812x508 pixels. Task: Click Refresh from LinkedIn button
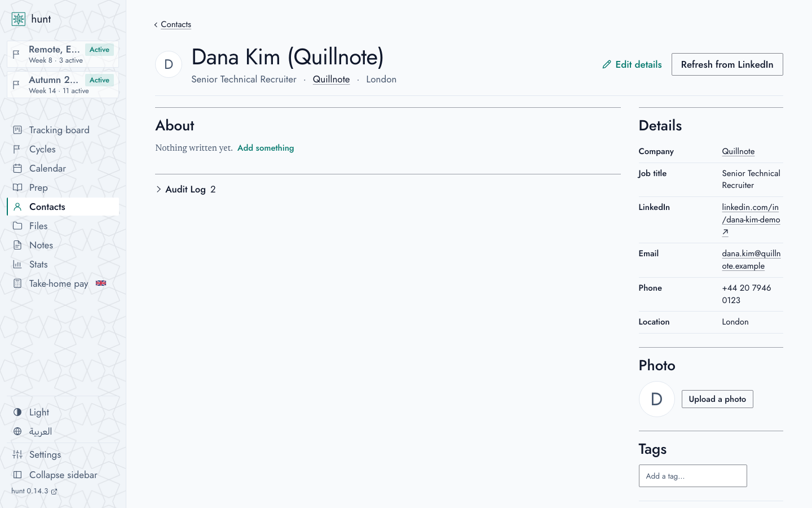pyautogui.click(x=727, y=64)
